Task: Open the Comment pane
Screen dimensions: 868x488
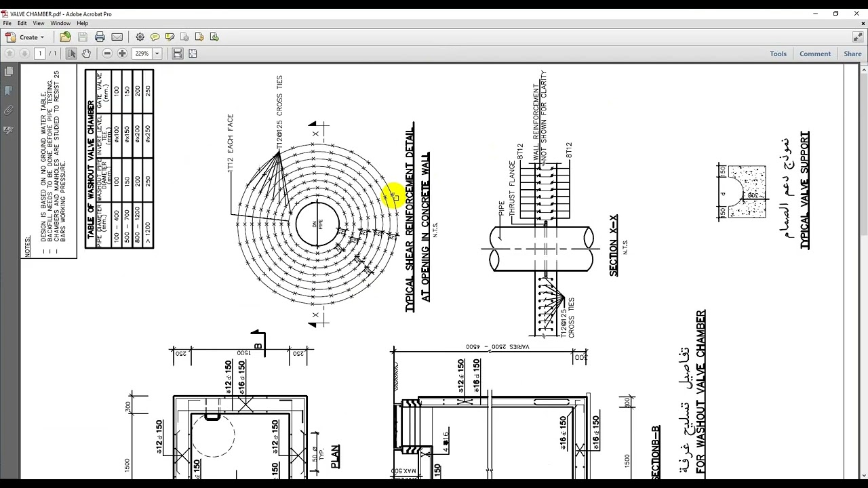Action: tap(815, 54)
